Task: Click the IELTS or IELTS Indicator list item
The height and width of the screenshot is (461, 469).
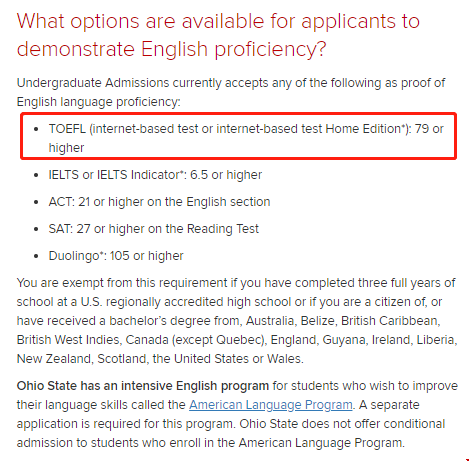Action: coord(155,175)
